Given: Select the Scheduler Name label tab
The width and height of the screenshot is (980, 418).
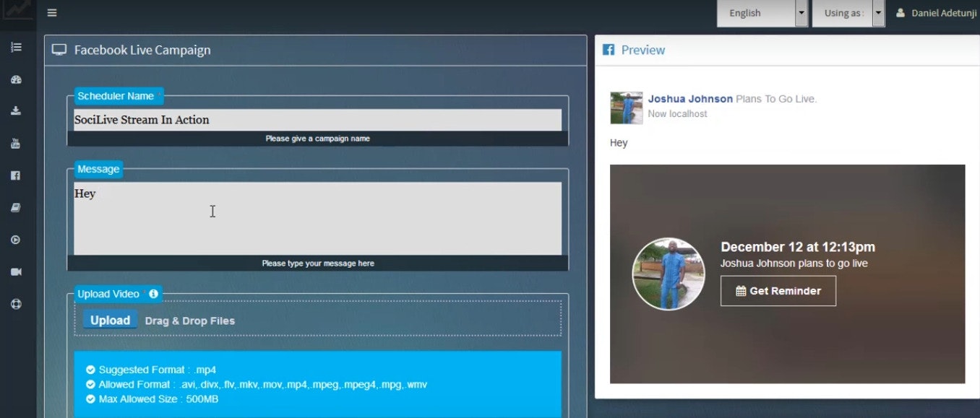Looking at the screenshot, I should point(118,95).
